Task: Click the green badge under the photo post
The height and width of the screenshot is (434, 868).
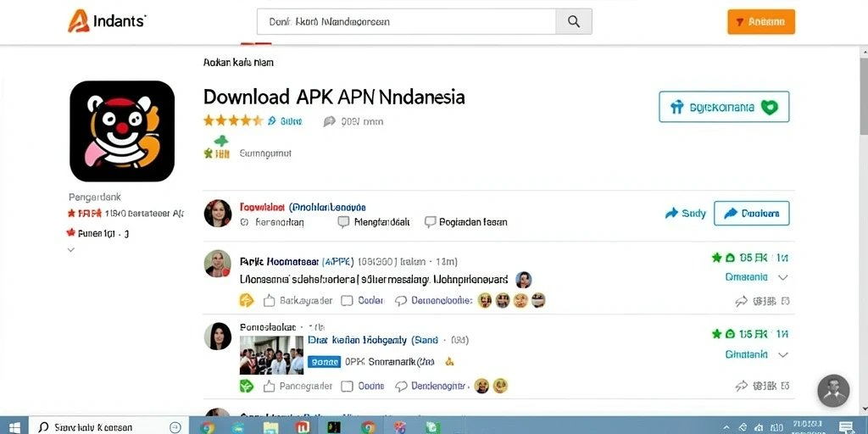Action: click(x=247, y=386)
